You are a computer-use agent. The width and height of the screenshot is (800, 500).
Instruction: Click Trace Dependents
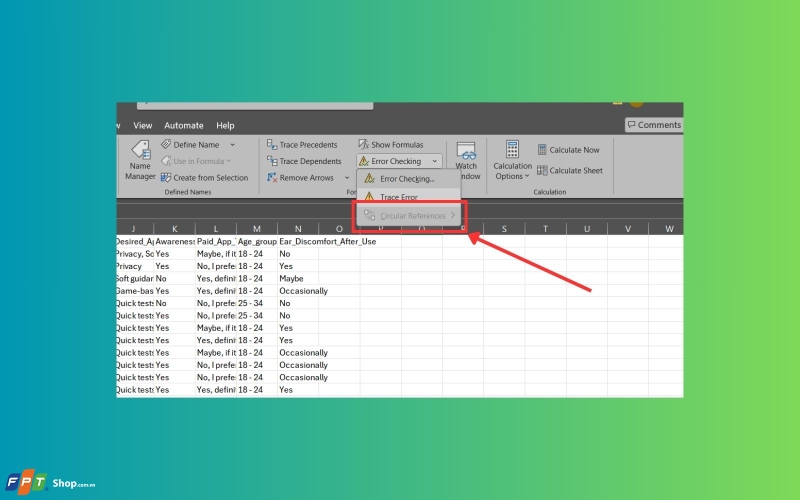click(304, 161)
